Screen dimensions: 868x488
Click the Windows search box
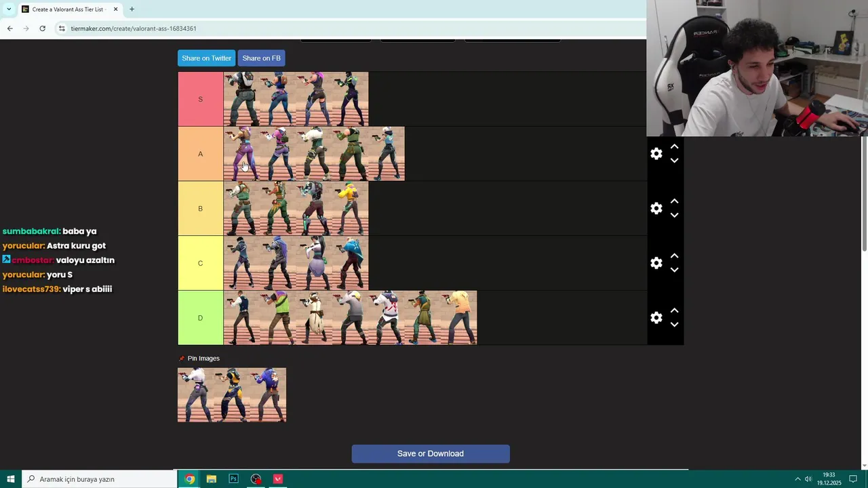(x=100, y=479)
